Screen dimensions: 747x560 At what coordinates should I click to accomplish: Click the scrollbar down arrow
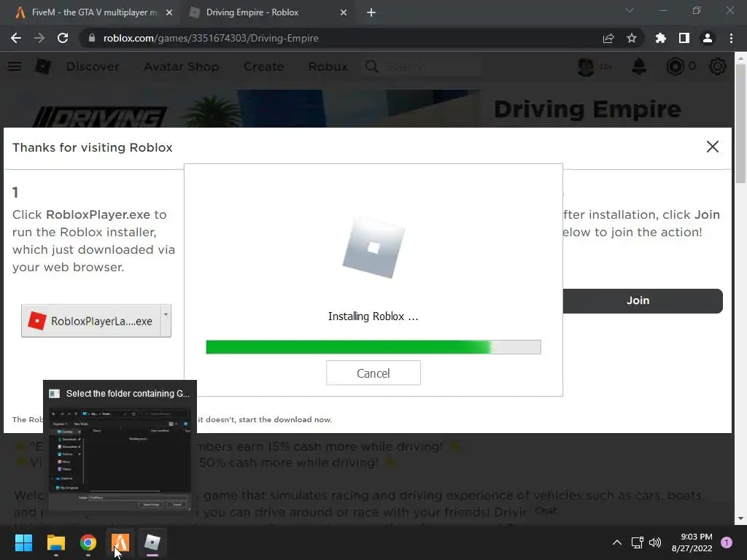(740, 518)
